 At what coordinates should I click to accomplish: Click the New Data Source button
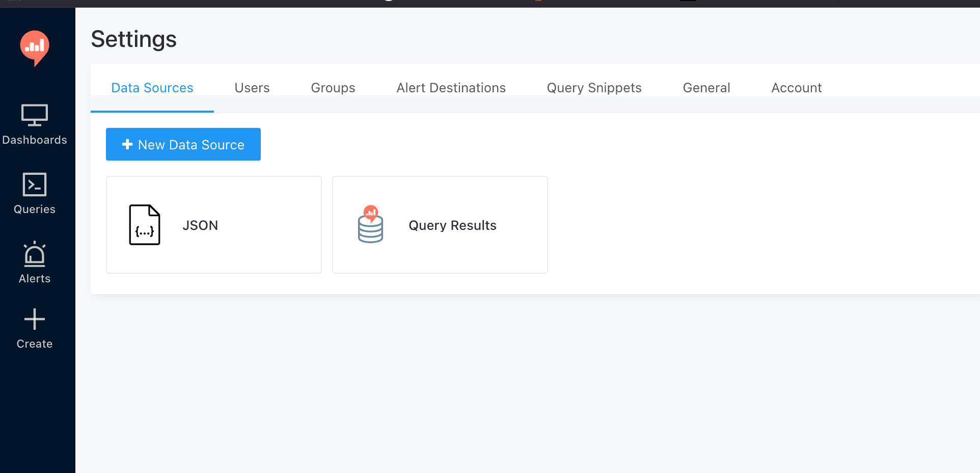(183, 144)
